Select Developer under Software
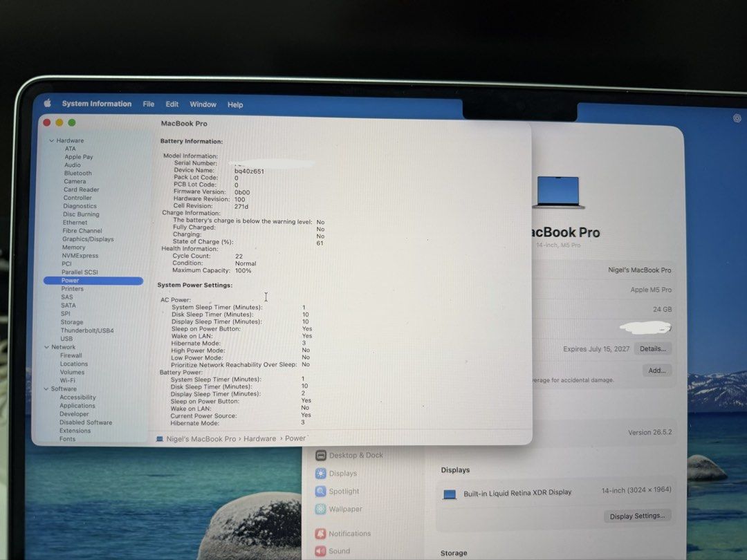 [74, 414]
